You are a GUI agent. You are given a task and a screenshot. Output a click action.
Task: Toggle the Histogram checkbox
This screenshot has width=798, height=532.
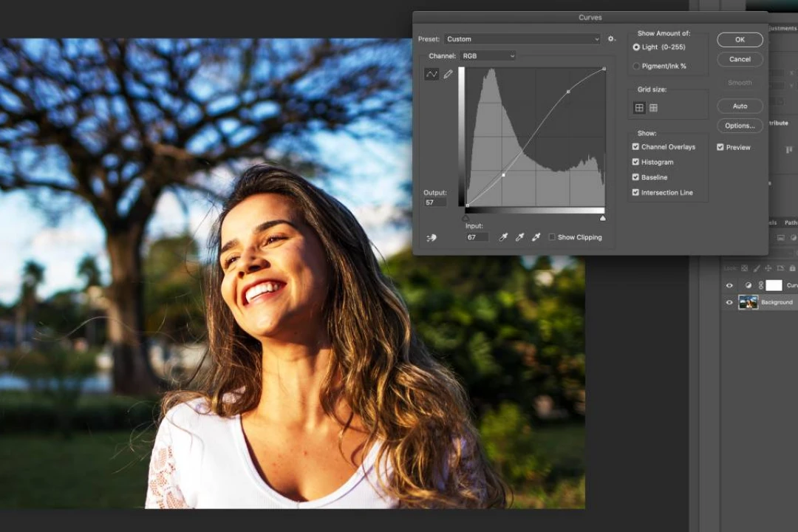coord(635,162)
